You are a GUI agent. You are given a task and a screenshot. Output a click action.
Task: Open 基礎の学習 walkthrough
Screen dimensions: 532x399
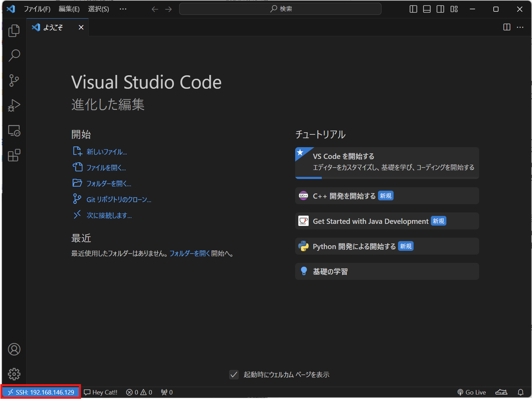pos(387,272)
